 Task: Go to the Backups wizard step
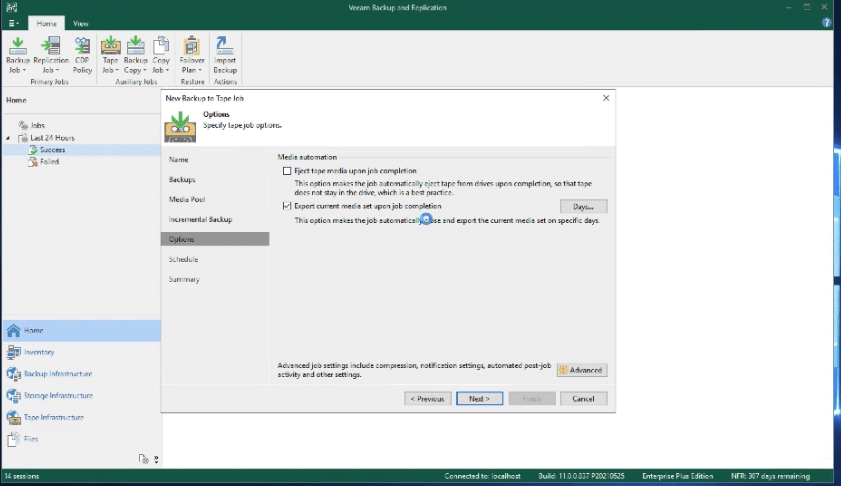click(x=182, y=180)
